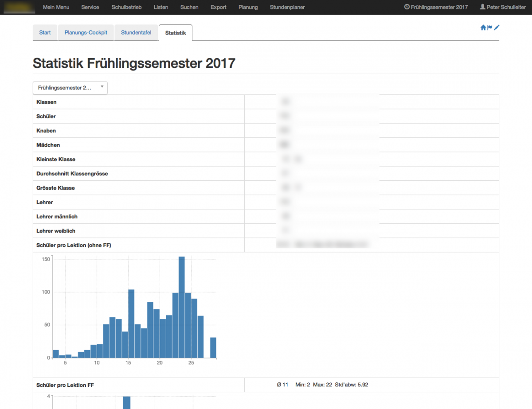This screenshot has width=532, height=409.
Task: Open the Suchen menu
Action: (x=189, y=7)
